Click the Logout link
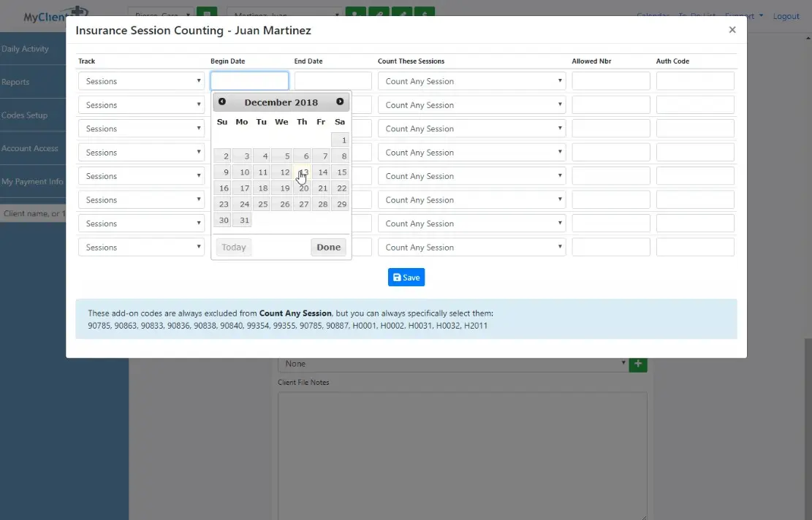Screen dimensions: 812x520 786,16
